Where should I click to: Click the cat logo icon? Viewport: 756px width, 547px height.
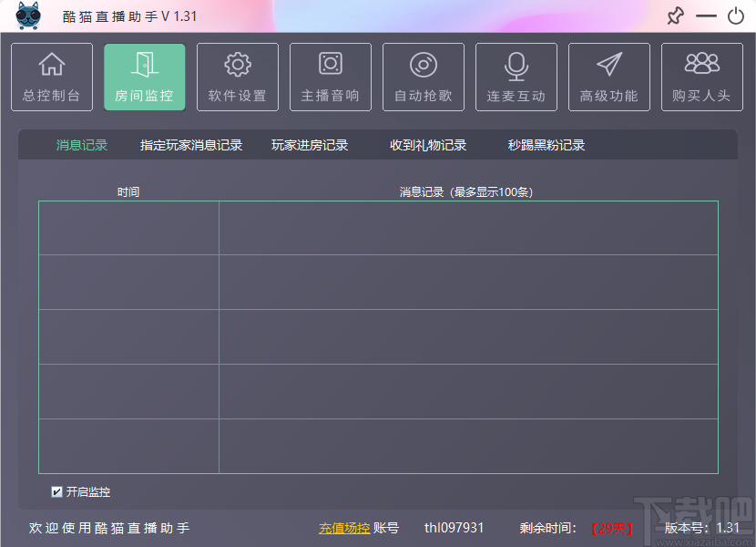tap(28, 15)
